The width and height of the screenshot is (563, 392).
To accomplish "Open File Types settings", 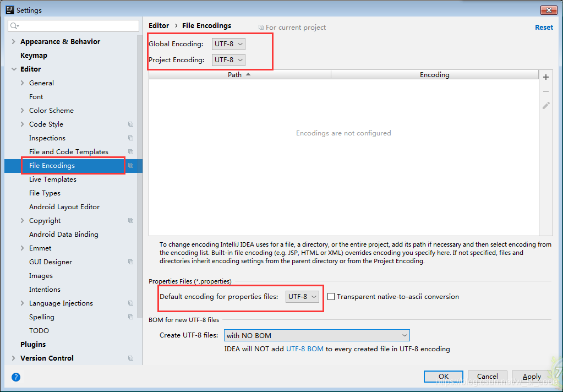I will [45, 193].
